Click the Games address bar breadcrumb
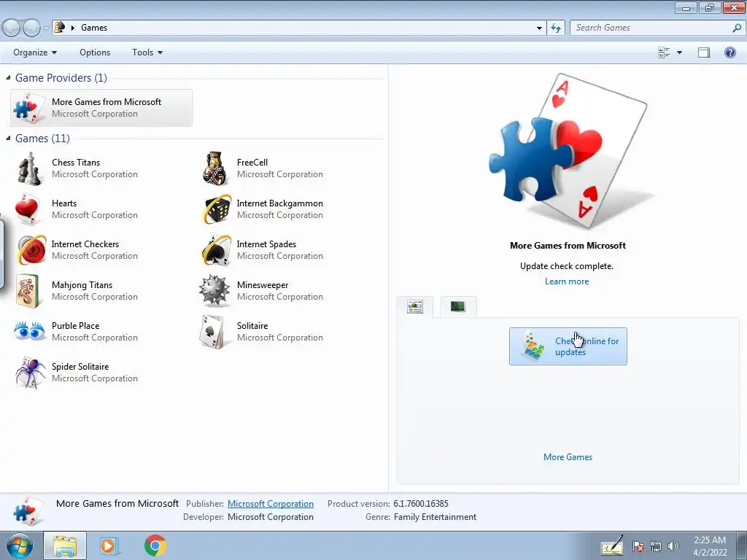This screenshot has width=747, height=560. click(x=94, y=28)
